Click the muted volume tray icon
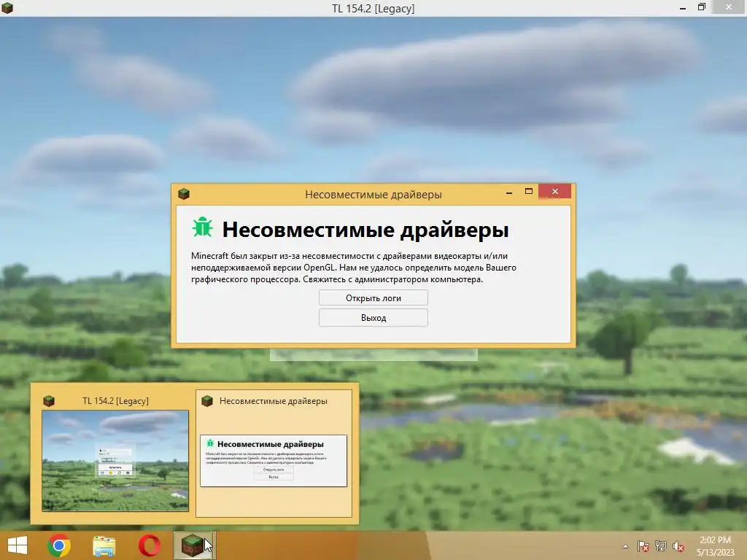This screenshot has width=747, height=560. [x=678, y=546]
